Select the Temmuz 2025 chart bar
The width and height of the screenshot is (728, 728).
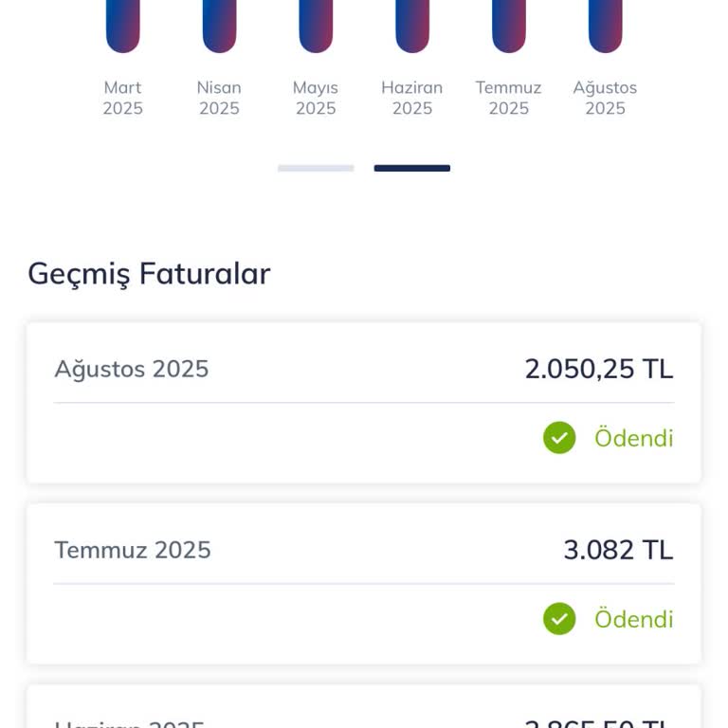pos(509,26)
